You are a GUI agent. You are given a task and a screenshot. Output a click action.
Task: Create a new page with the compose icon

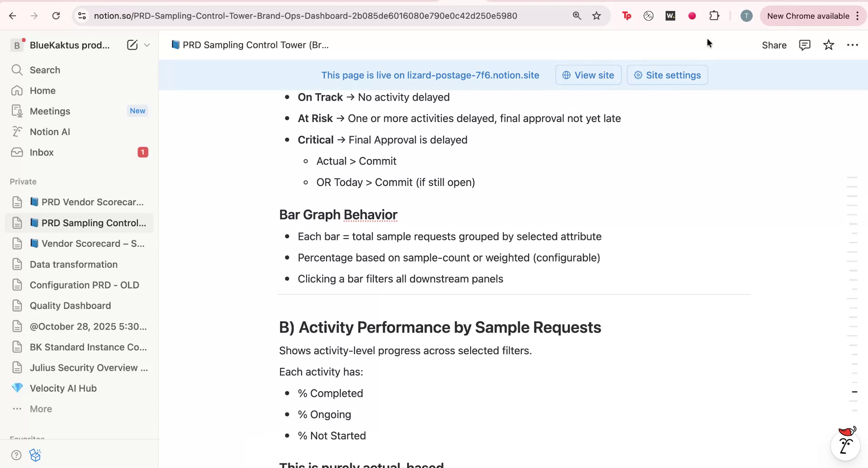pyautogui.click(x=132, y=45)
